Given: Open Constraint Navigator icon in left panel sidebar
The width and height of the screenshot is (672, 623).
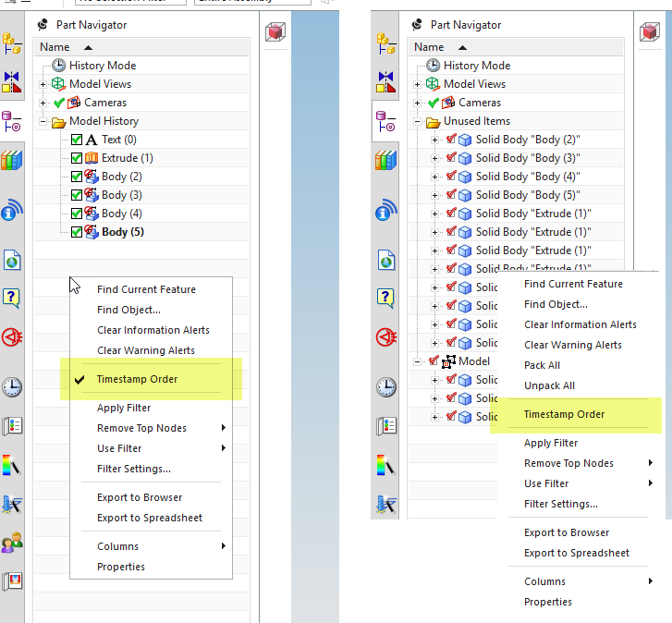Looking at the screenshot, I should point(12,82).
